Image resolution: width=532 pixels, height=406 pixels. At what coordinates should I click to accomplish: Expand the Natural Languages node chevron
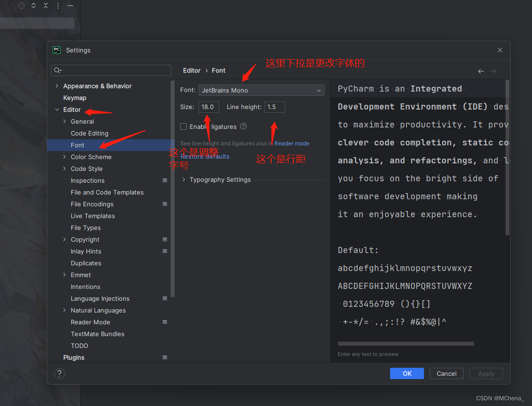click(65, 310)
